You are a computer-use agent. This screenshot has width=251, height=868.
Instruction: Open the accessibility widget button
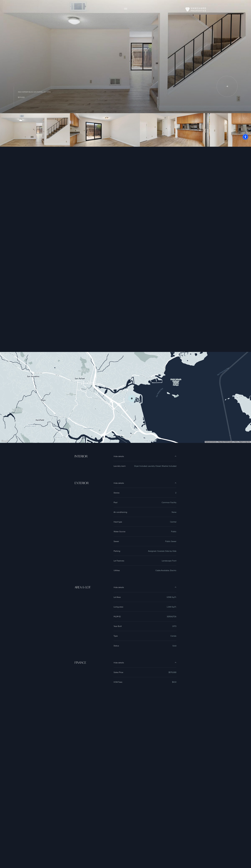tap(245, 137)
